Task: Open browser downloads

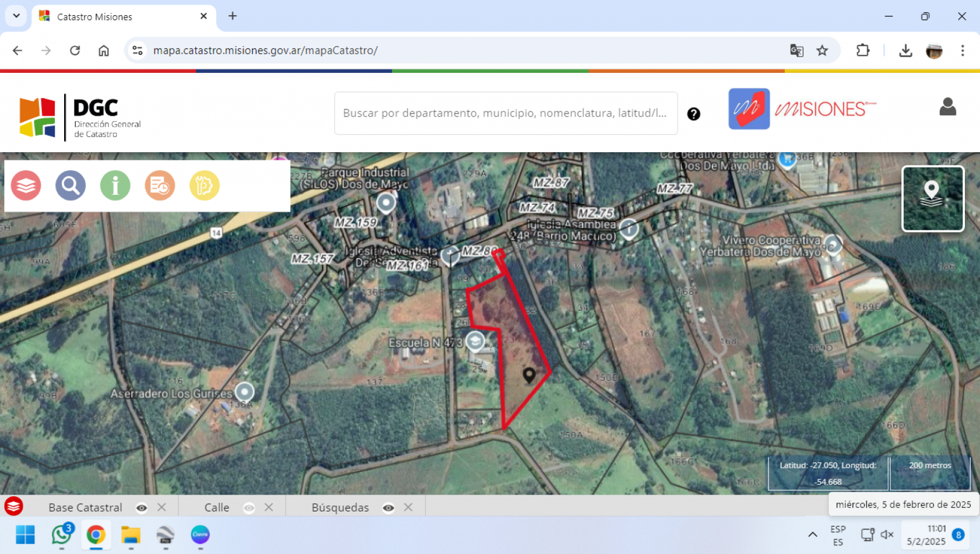Action: (905, 51)
